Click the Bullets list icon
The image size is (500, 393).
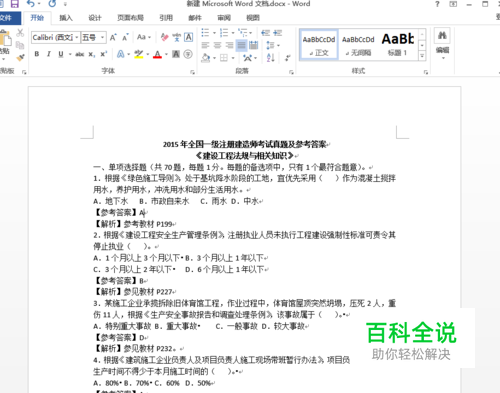(205, 33)
